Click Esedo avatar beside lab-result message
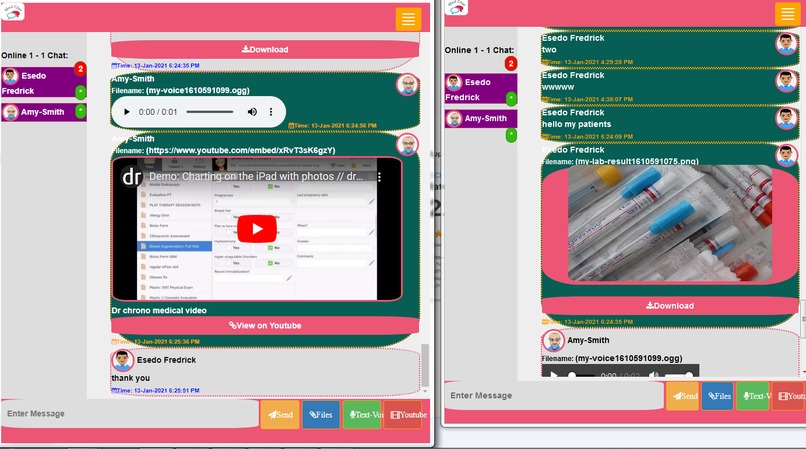 786,156
